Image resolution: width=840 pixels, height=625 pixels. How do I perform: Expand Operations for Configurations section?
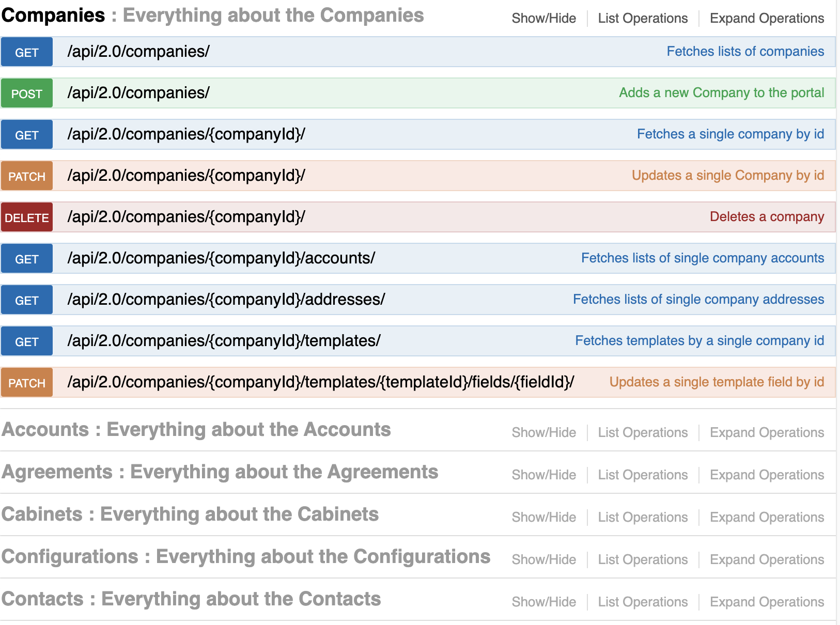tap(767, 560)
